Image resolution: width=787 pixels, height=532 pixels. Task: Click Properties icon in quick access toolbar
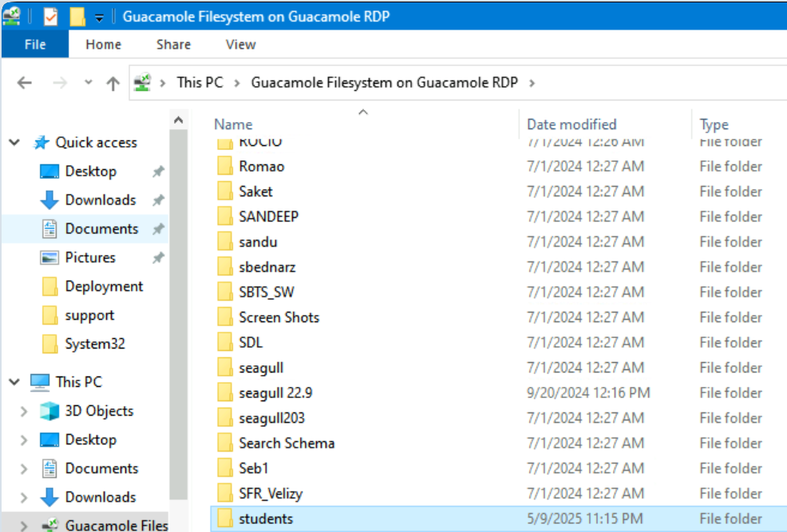50,16
